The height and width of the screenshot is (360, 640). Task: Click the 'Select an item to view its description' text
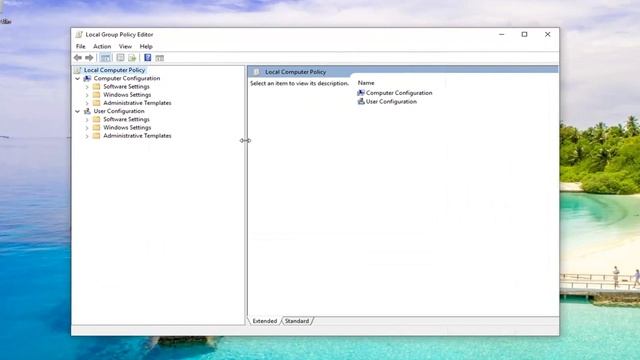pyautogui.click(x=299, y=83)
